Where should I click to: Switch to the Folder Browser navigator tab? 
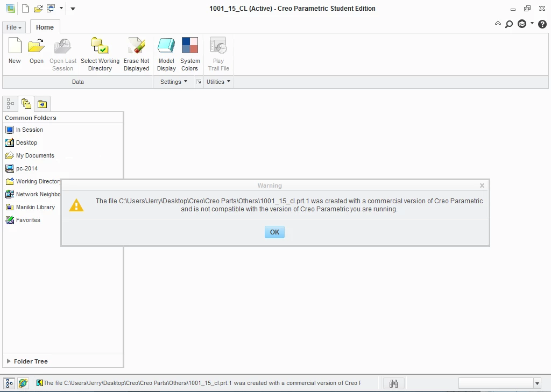coord(26,104)
